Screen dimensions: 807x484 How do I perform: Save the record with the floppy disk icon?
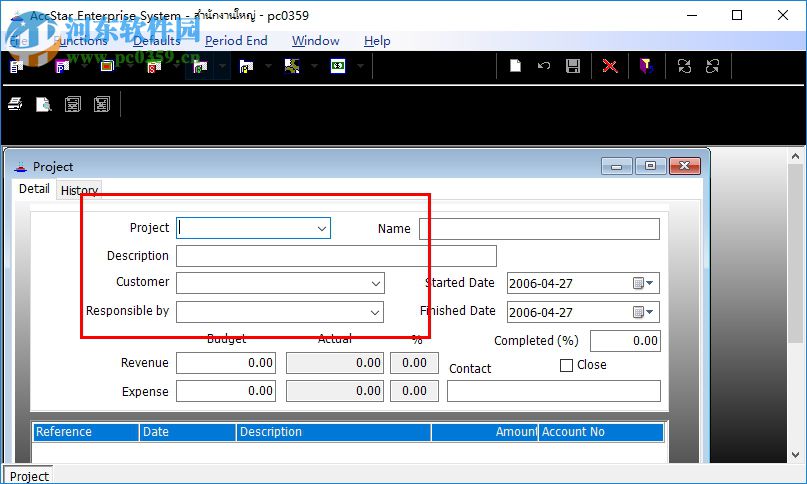[x=573, y=66]
